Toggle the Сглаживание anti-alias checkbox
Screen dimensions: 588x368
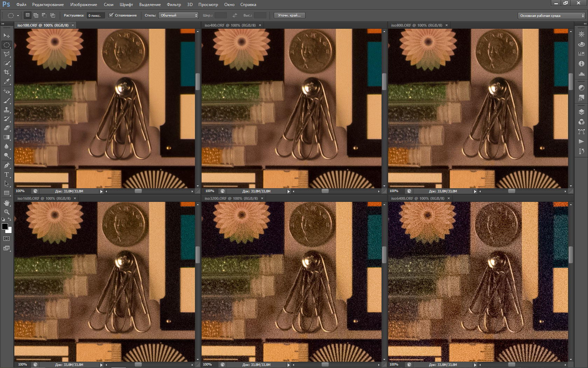111,15
